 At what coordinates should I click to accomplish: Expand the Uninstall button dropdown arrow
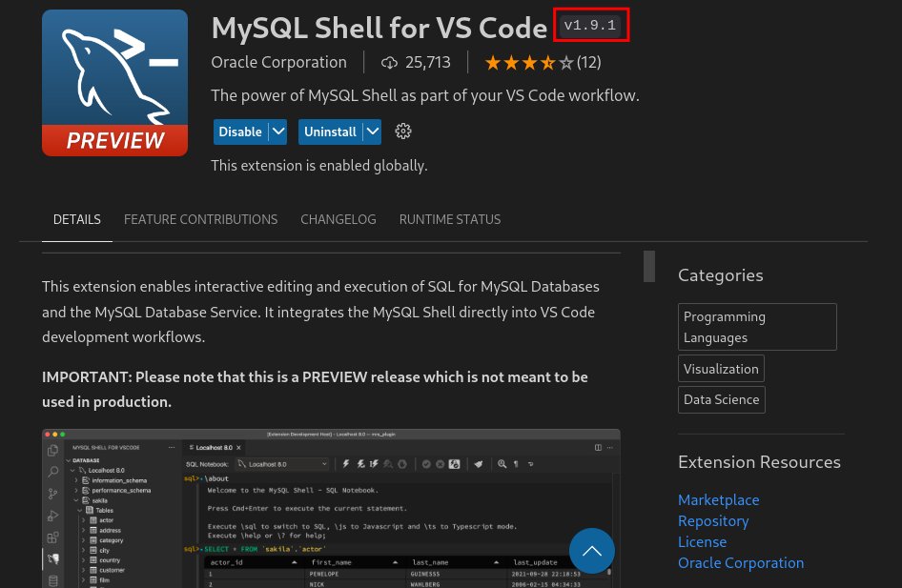[373, 132]
